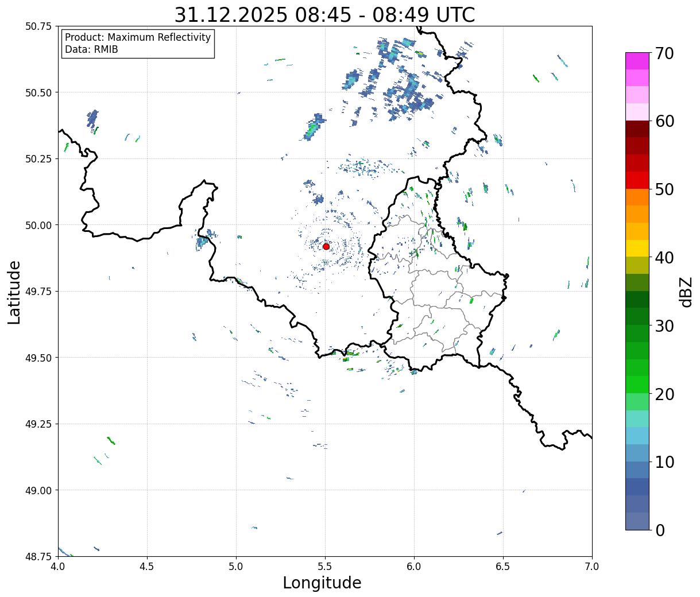
Task: Click the longitude tick label 6.0
Action: [414, 566]
